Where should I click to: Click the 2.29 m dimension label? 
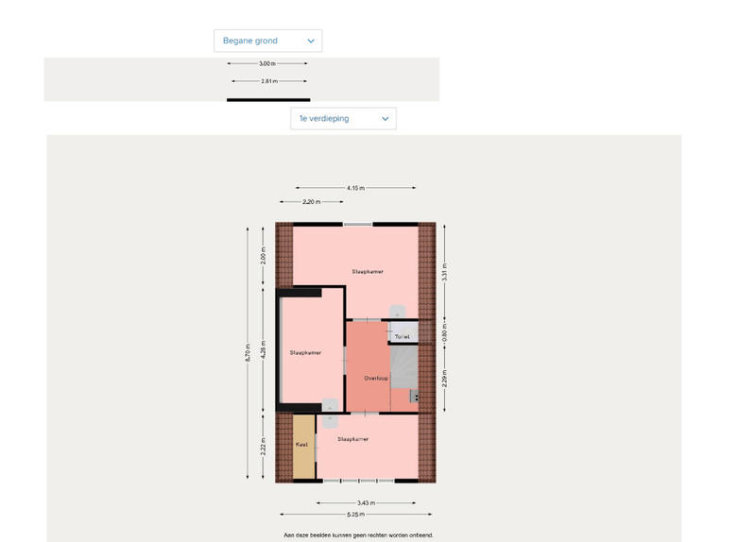pyautogui.click(x=444, y=379)
